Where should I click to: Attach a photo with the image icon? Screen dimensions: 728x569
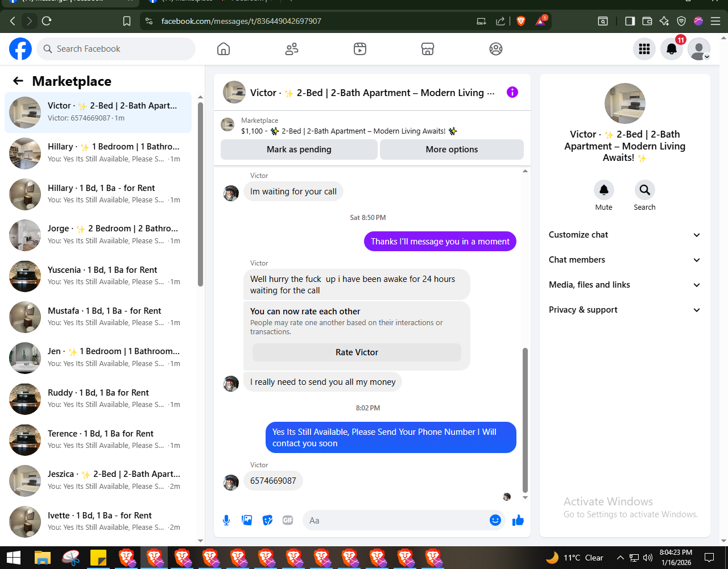click(247, 520)
